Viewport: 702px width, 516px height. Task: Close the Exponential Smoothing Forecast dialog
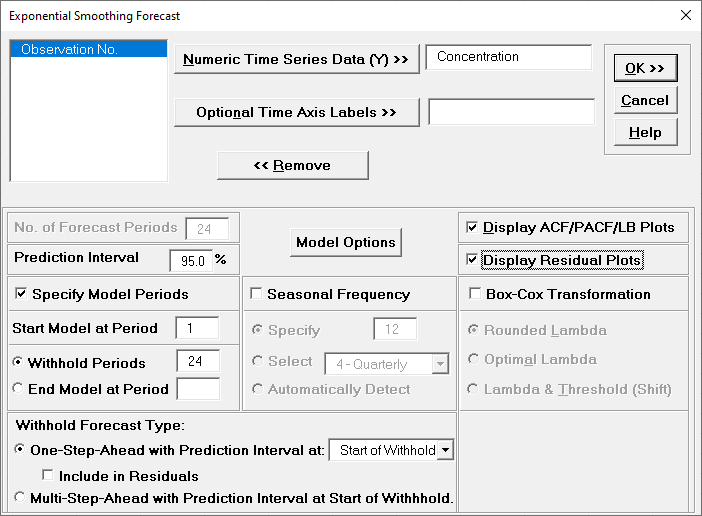pyautogui.click(x=685, y=15)
